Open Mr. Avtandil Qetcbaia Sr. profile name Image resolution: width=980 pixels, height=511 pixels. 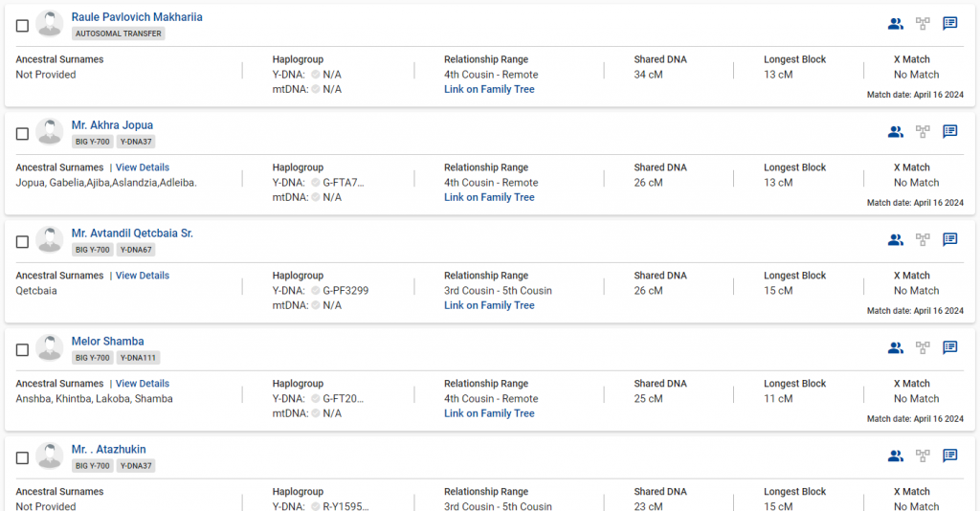coord(132,233)
